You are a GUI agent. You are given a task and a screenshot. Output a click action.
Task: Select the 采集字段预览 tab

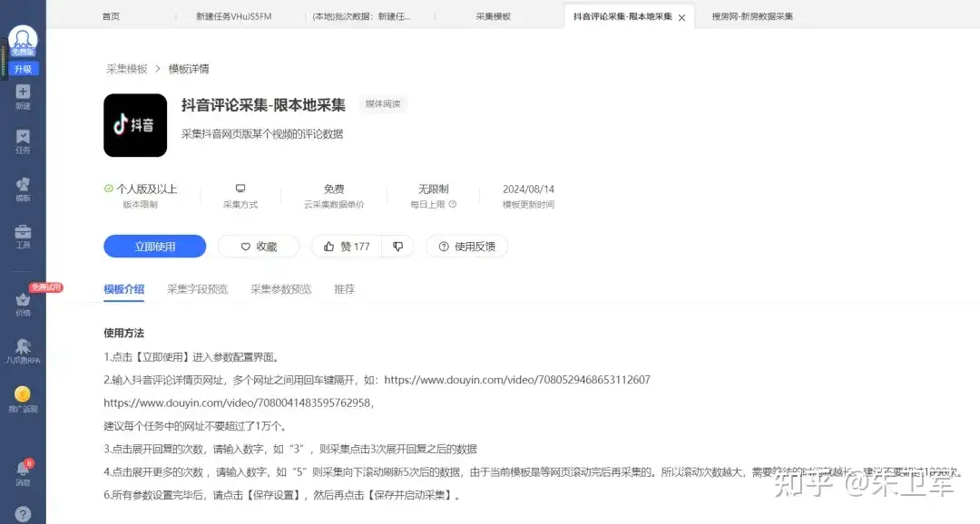(198, 288)
